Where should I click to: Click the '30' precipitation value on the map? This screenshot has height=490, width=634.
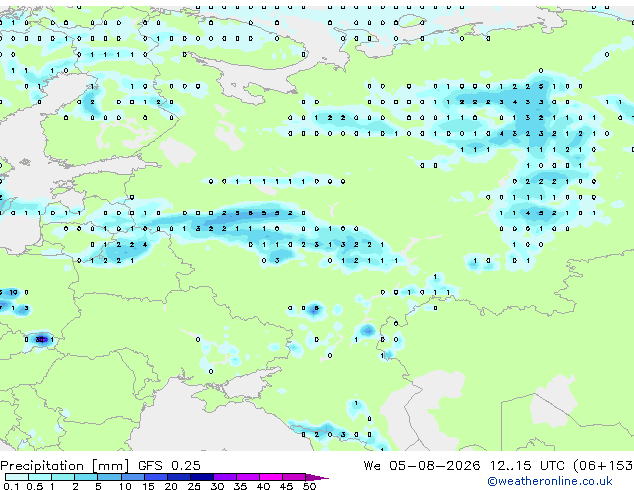click(40, 340)
